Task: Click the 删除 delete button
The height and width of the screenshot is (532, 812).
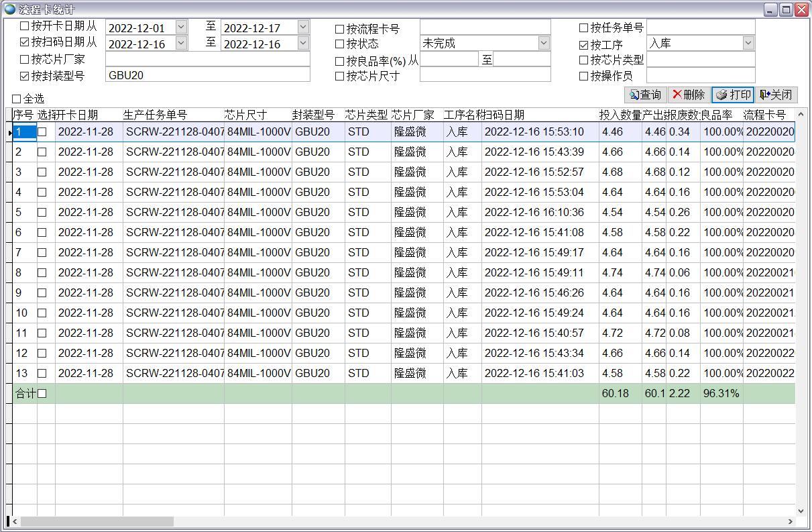Action: point(688,95)
